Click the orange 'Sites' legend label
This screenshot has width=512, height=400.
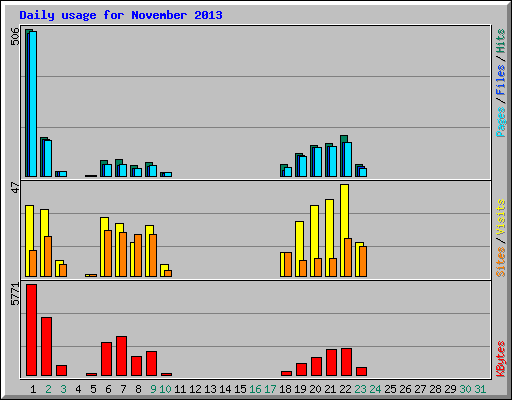pos(500,262)
